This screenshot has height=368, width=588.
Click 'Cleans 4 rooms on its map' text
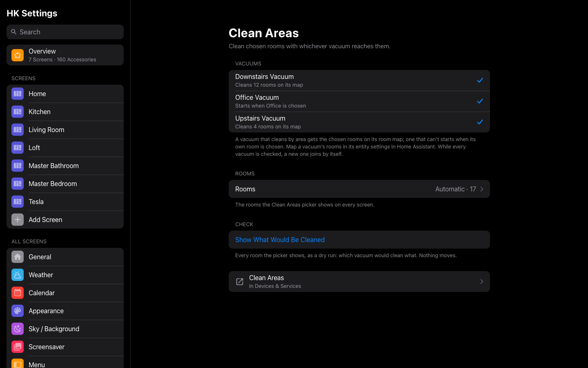[268, 127]
